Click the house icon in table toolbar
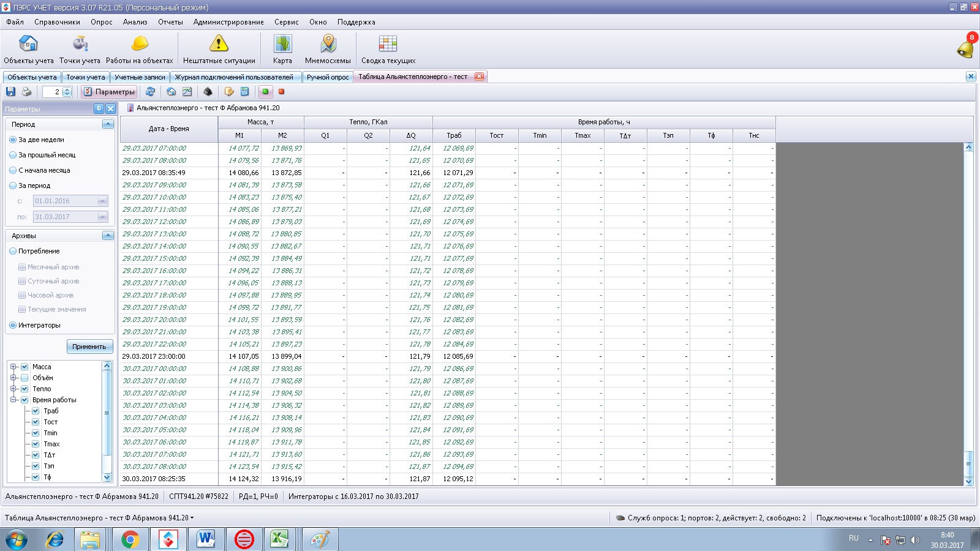Screen dimensions: 980x551 pyautogui.click(x=171, y=92)
